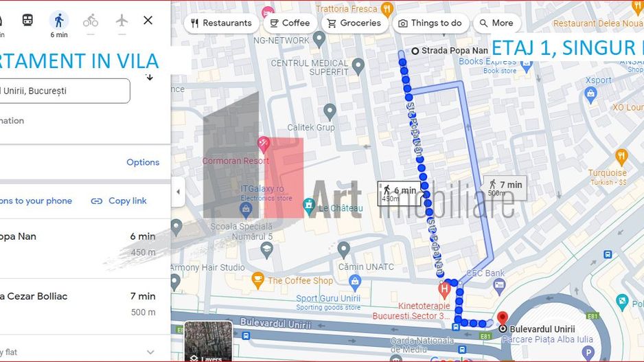The height and width of the screenshot is (362, 644).
Task: Click the Turquoise restaurant pin
Action: 621,157
